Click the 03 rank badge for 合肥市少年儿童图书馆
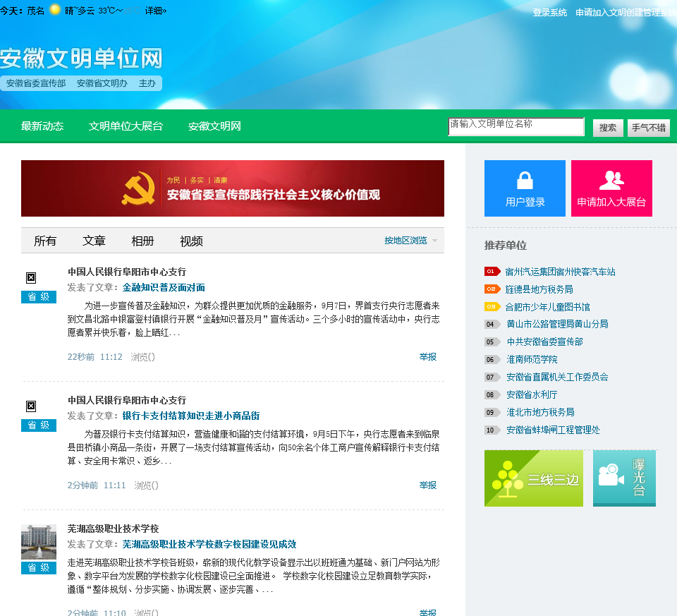Viewport: 677px width, 616px height. point(492,307)
